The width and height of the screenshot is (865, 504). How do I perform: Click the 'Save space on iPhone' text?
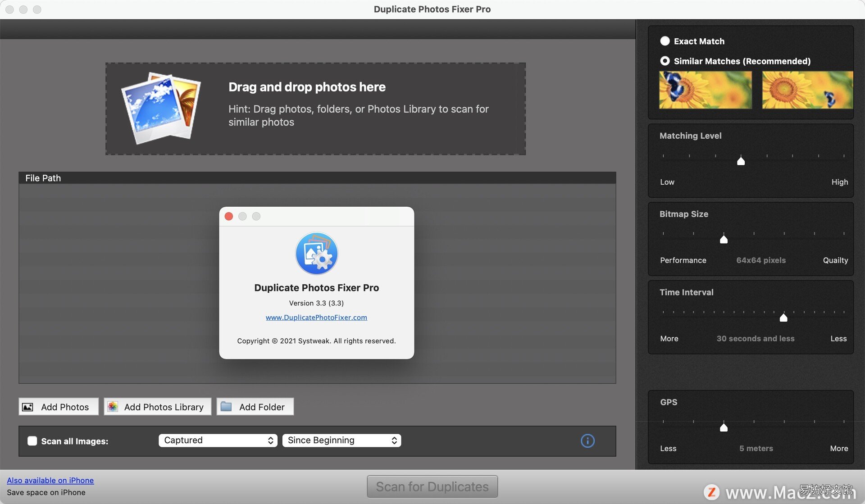click(46, 493)
